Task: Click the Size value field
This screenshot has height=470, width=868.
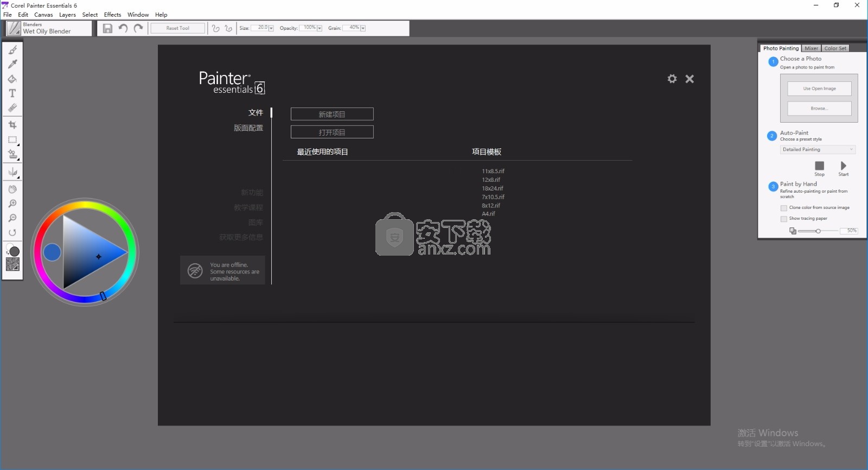Action: [259, 28]
